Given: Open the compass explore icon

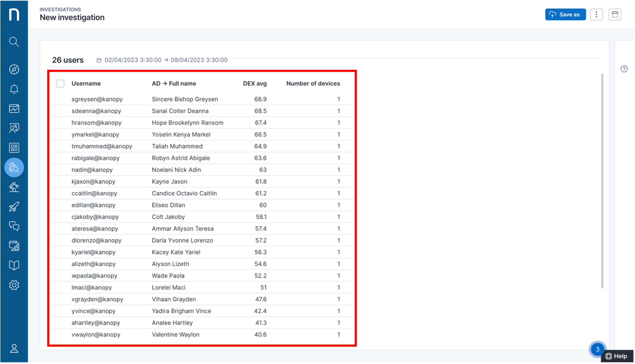Looking at the screenshot, I should [x=14, y=69].
